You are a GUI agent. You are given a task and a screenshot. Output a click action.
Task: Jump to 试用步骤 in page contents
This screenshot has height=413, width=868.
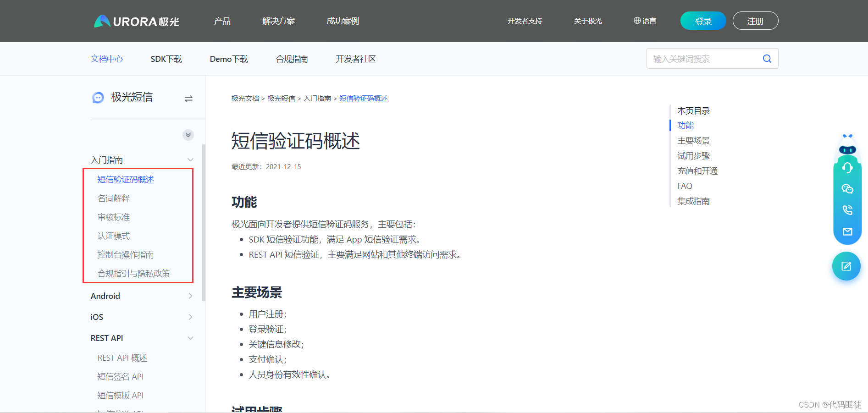pyautogui.click(x=693, y=156)
